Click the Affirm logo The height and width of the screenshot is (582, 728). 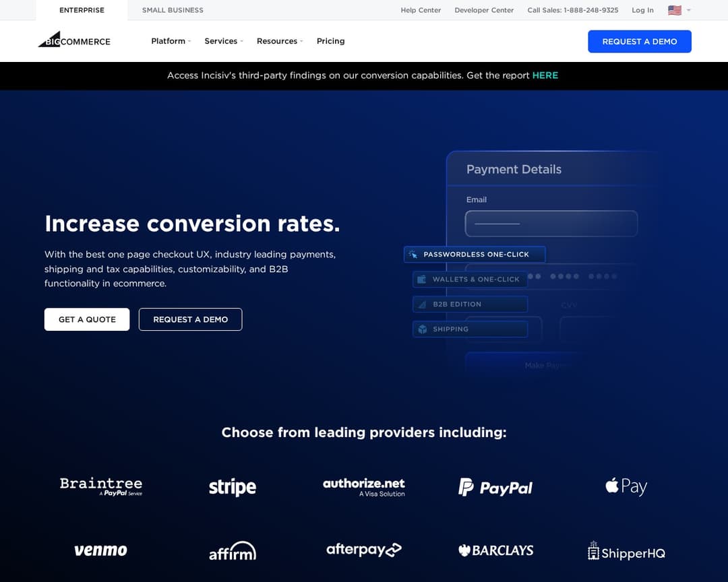tap(232, 550)
